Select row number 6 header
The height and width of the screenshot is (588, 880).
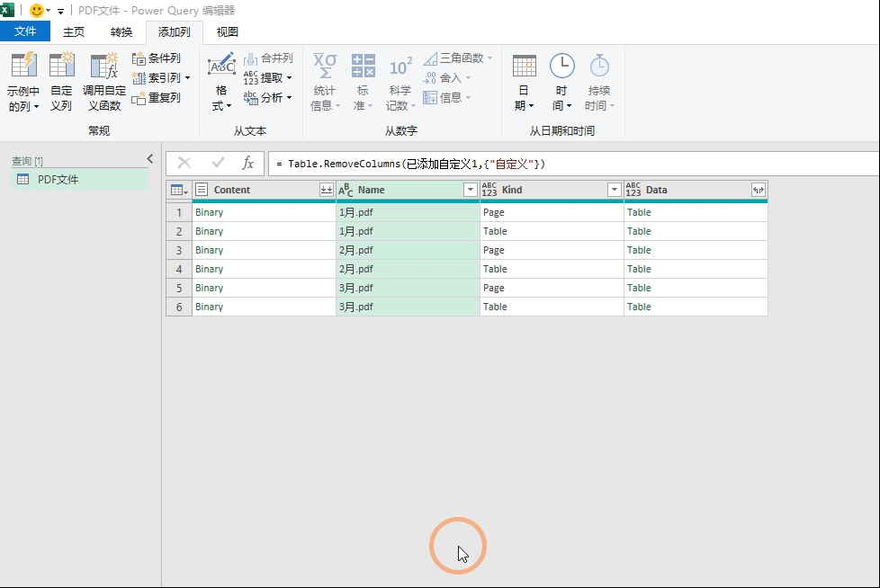tap(179, 307)
